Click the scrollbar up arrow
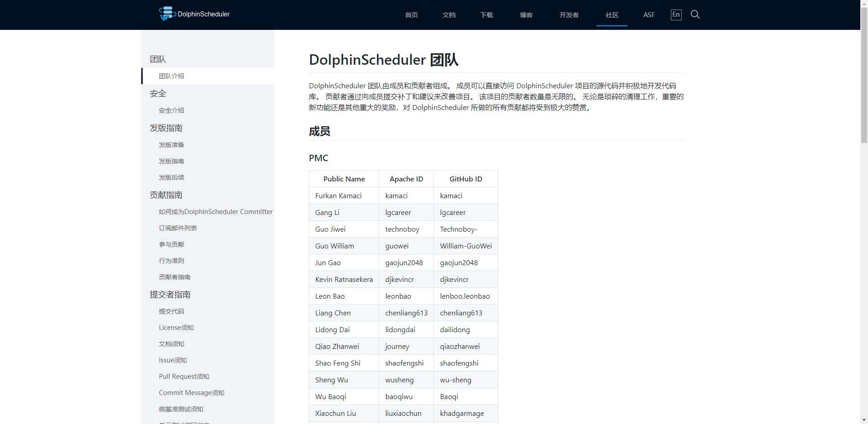Viewport: 868px width, 424px height. click(864, 3)
